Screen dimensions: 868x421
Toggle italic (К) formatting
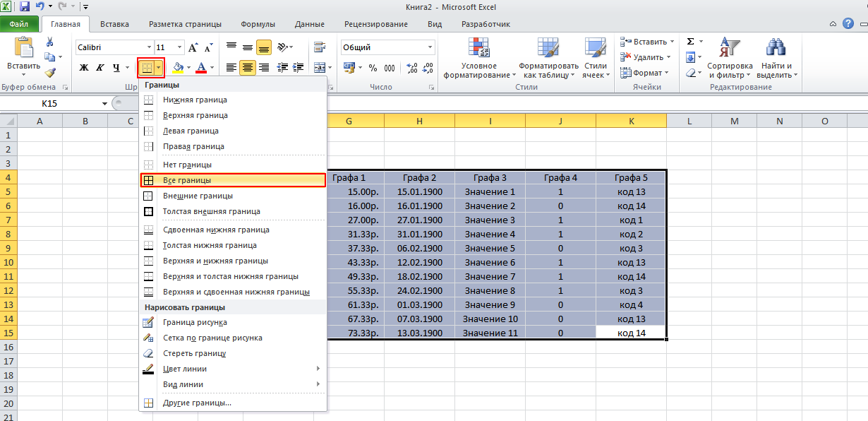[100, 68]
